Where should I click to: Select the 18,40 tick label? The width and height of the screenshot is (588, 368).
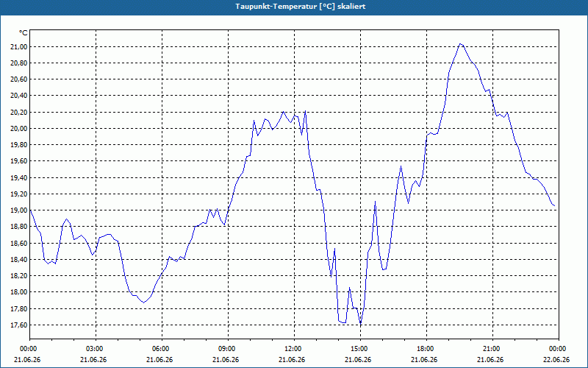pyautogui.click(x=18, y=260)
